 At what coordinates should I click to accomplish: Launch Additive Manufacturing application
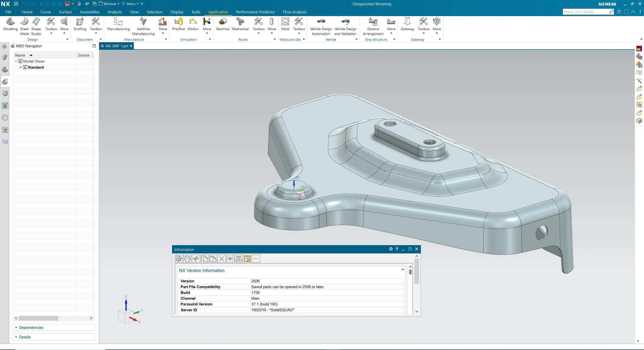click(x=143, y=27)
